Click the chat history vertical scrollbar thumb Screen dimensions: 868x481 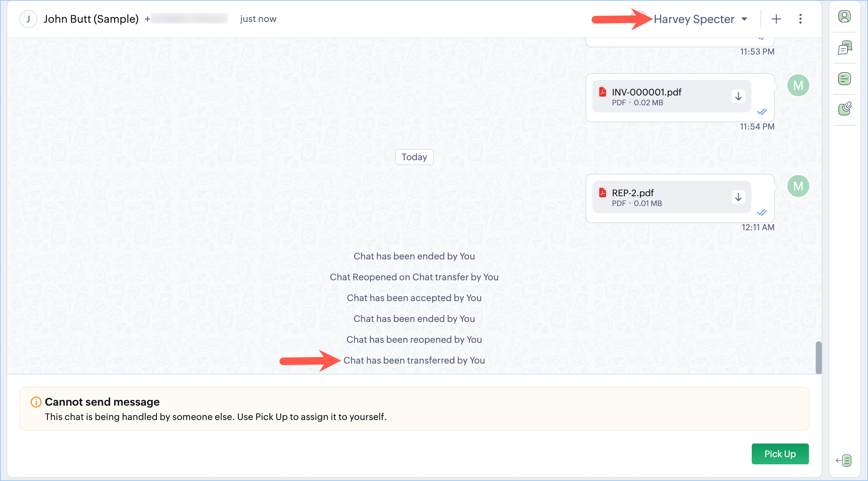coord(818,358)
